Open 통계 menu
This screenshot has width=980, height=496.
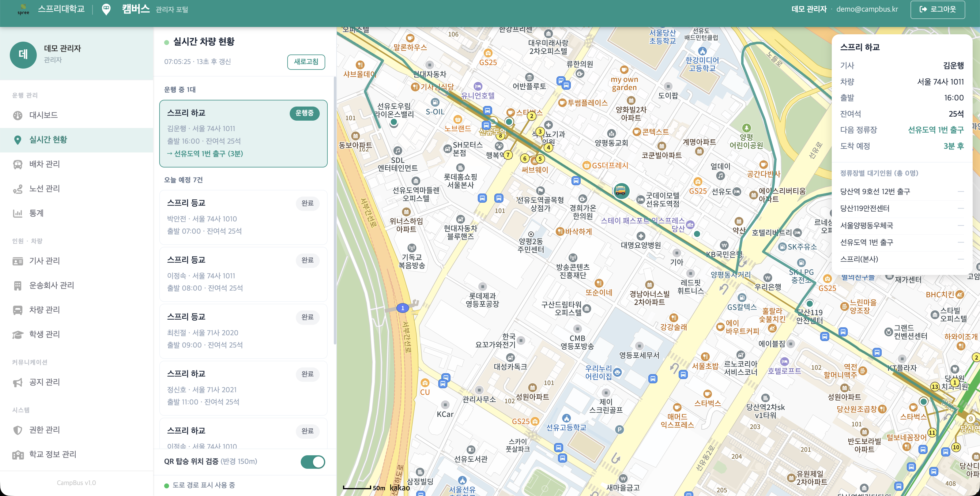(x=77, y=213)
